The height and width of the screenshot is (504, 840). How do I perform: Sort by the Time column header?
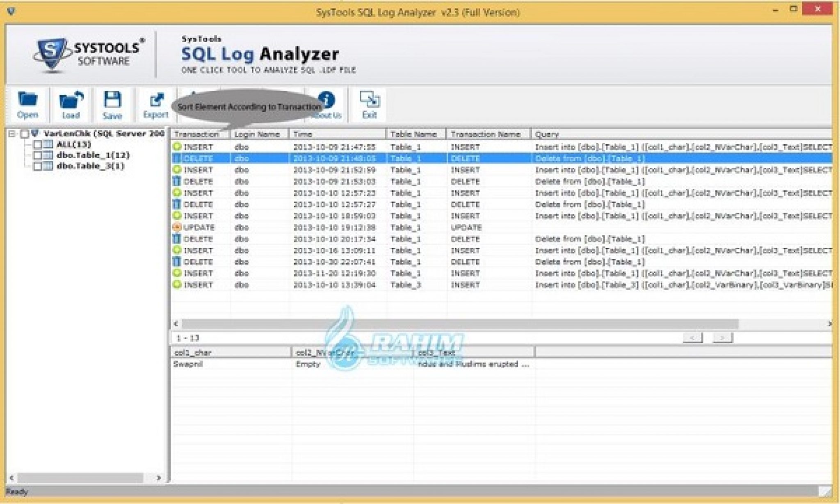[x=336, y=135]
